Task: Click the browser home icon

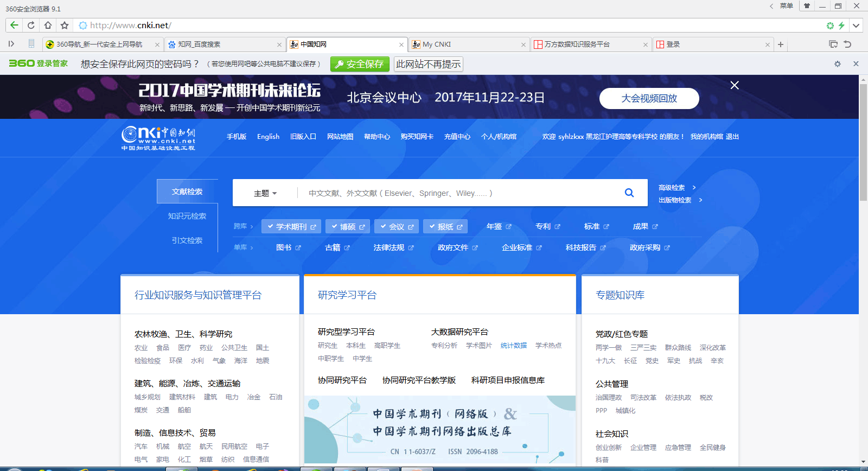Action: [x=48, y=25]
